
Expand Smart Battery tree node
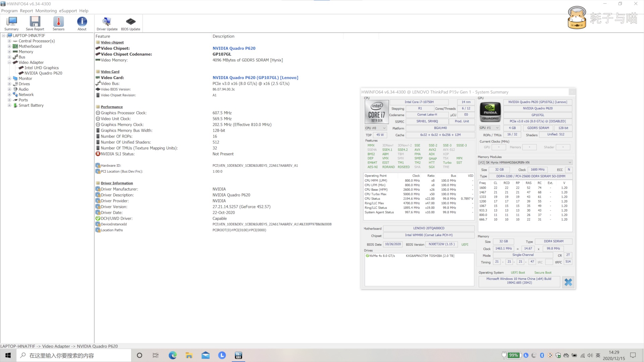(x=9, y=105)
